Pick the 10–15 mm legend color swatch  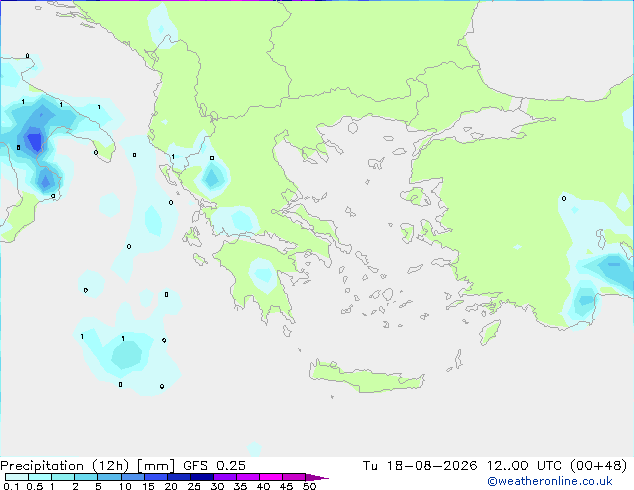(132, 477)
